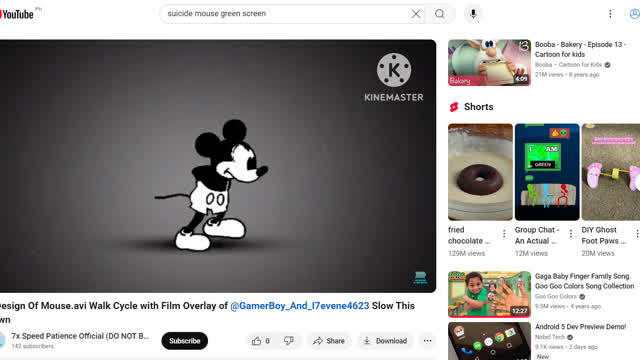Open more actions menu beside Download

(x=427, y=341)
